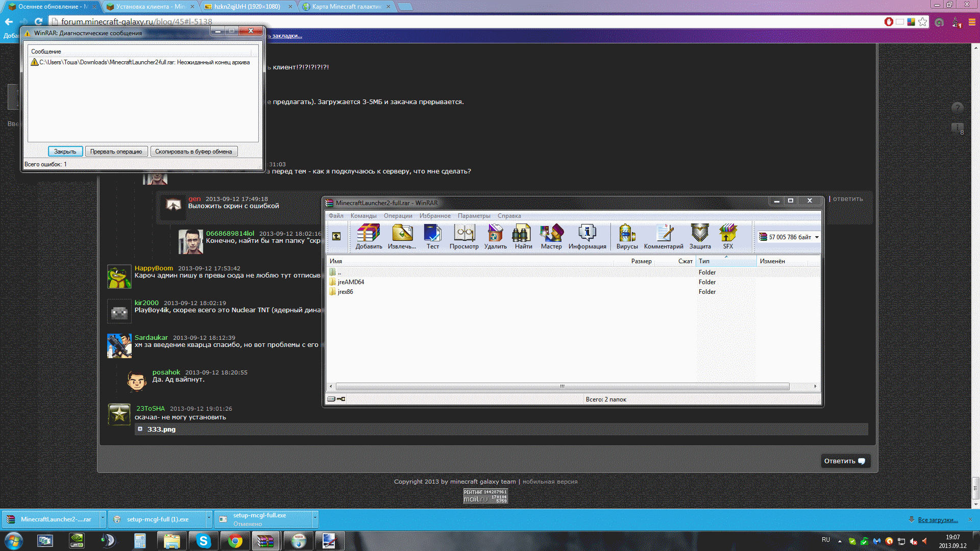Start the Вирусы virus scan tool

[x=627, y=237]
